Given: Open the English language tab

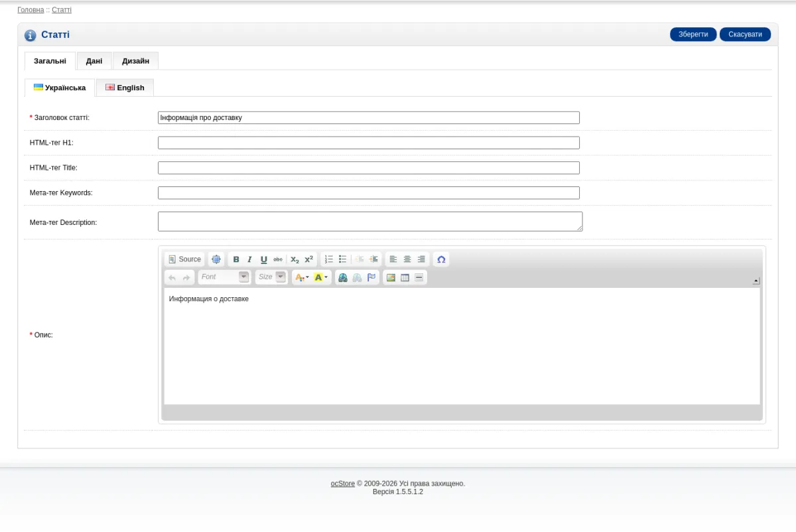Looking at the screenshot, I should [125, 88].
